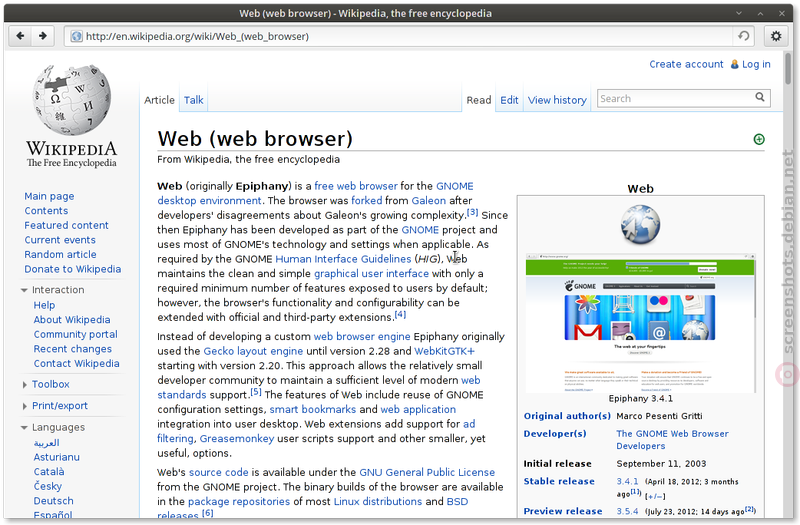Click the user icon next to Log in
Image resolution: width=800 pixels, height=525 pixels.
(735, 64)
